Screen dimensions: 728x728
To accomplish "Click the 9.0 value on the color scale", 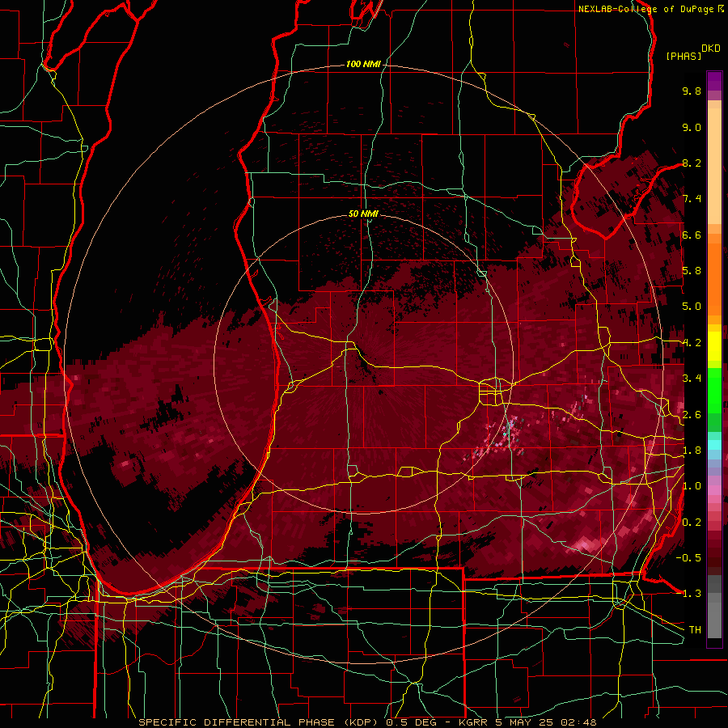I will [692, 127].
